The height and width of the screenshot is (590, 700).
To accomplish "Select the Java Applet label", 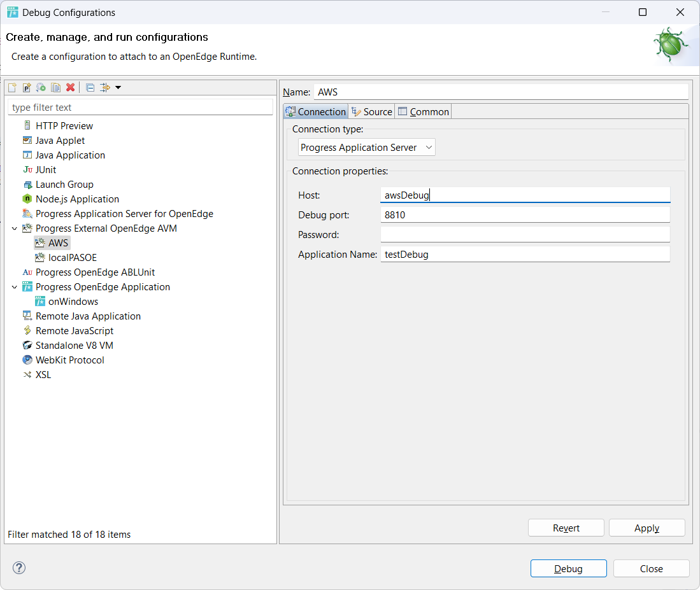I will [60, 141].
